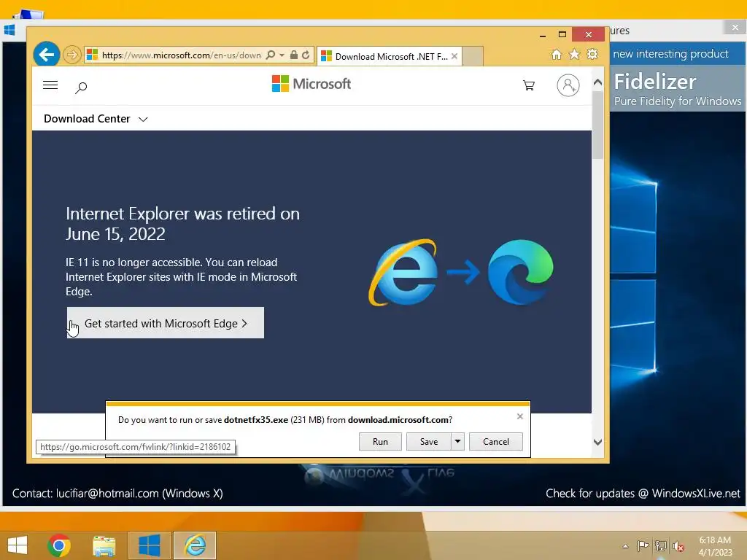747x560 pixels.
Task: Expand the Download Center menu
Action: click(96, 119)
